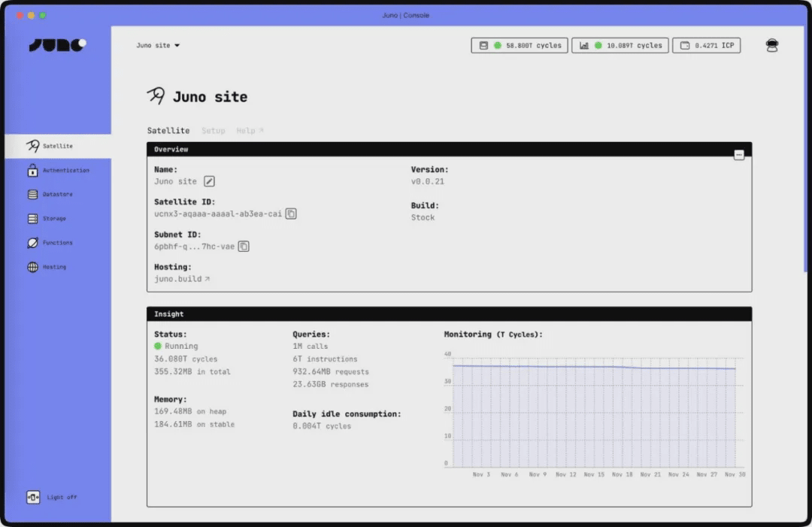Select the Satellite tab above Overview

pos(168,131)
